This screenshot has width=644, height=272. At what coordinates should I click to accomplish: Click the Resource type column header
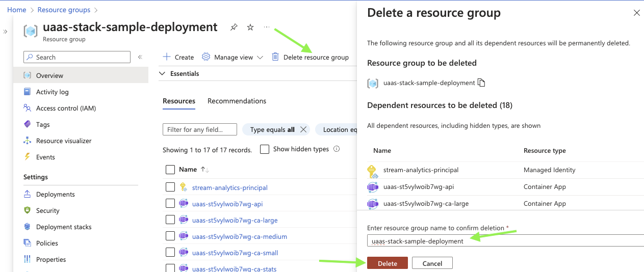tap(545, 151)
